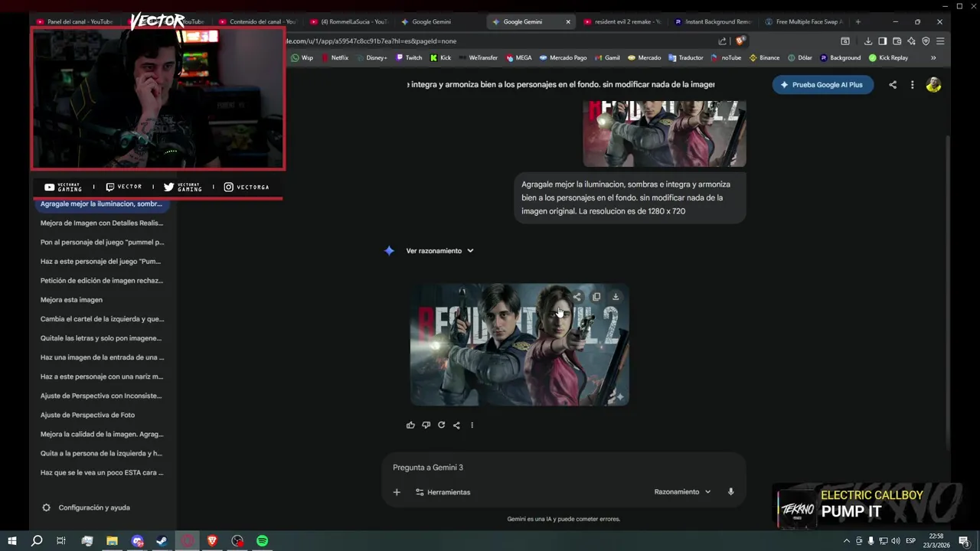Open Windows notification center
The height and width of the screenshot is (551, 980).
[x=964, y=541]
